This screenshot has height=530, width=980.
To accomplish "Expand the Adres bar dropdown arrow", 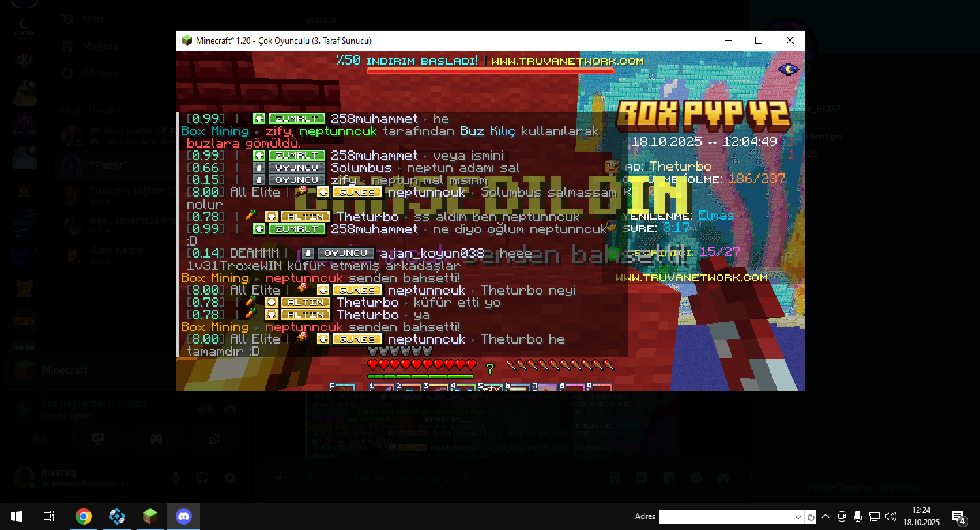I will point(798,517).
